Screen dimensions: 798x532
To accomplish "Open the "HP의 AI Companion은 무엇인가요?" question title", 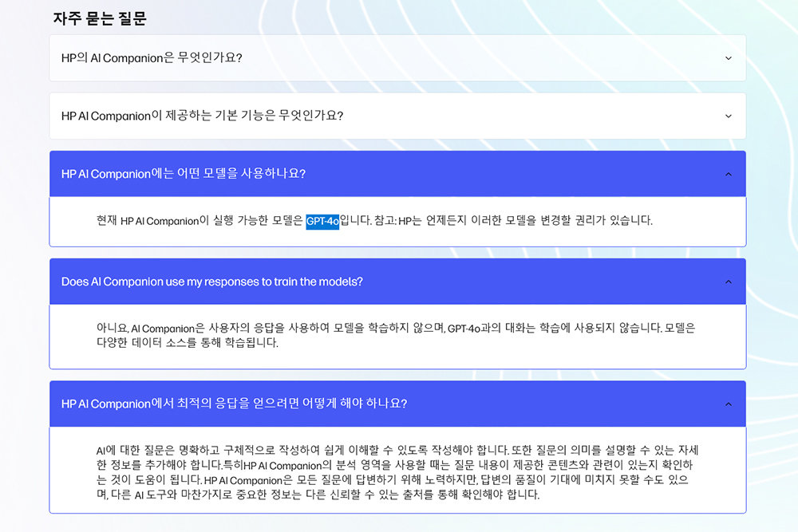I will pyautogui.click(x=152, y=58).
